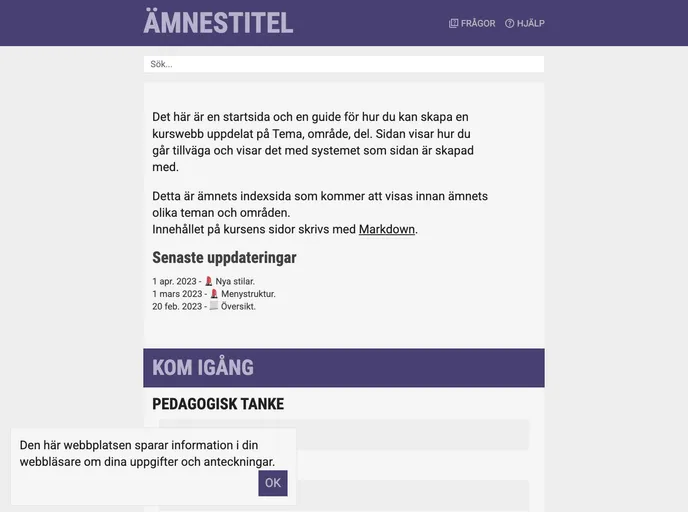Screen dimensions: 688x512
Task: Click the Senaste uppdateringar heading
Action: tap(224, 258)
